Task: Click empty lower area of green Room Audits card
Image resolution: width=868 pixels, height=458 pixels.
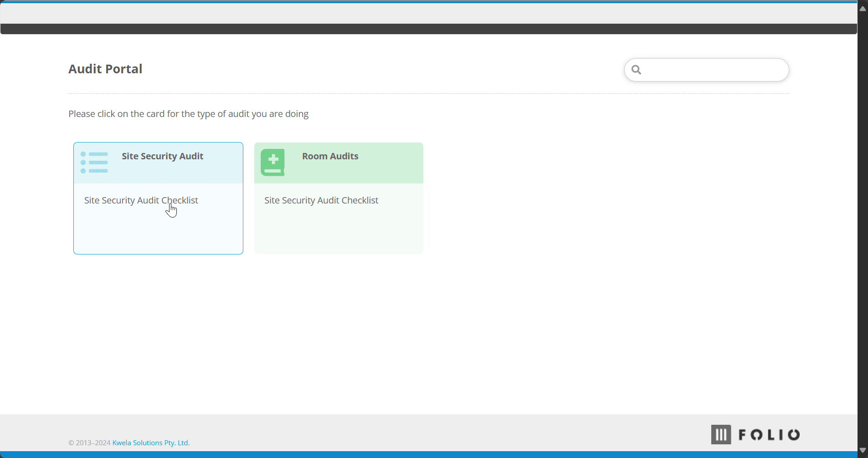Action: (x=339, y=232)
